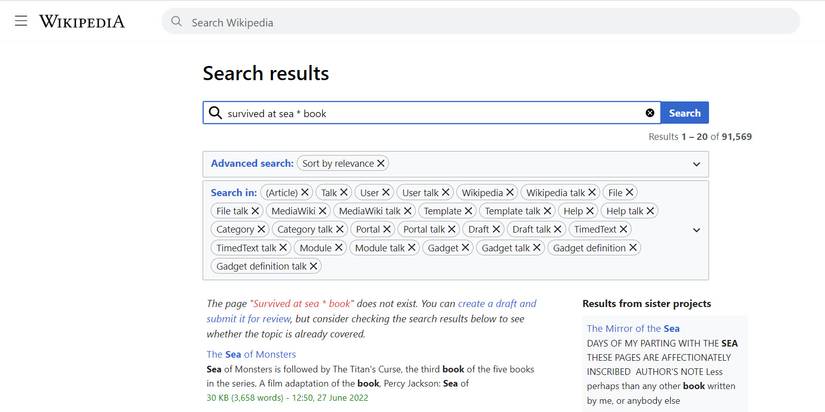
Task: Click the Wikipedia logo
Action: [82, 21]
